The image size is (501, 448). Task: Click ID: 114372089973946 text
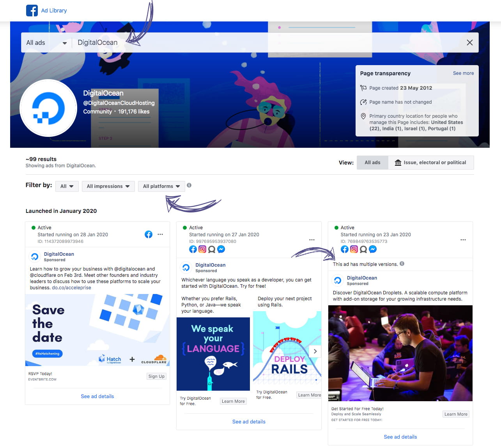60,241
